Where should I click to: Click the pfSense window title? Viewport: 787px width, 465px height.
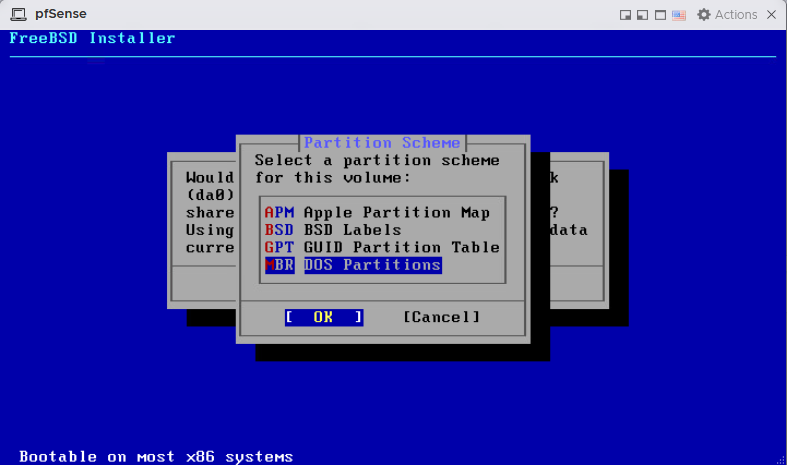(x=61, y=14)
